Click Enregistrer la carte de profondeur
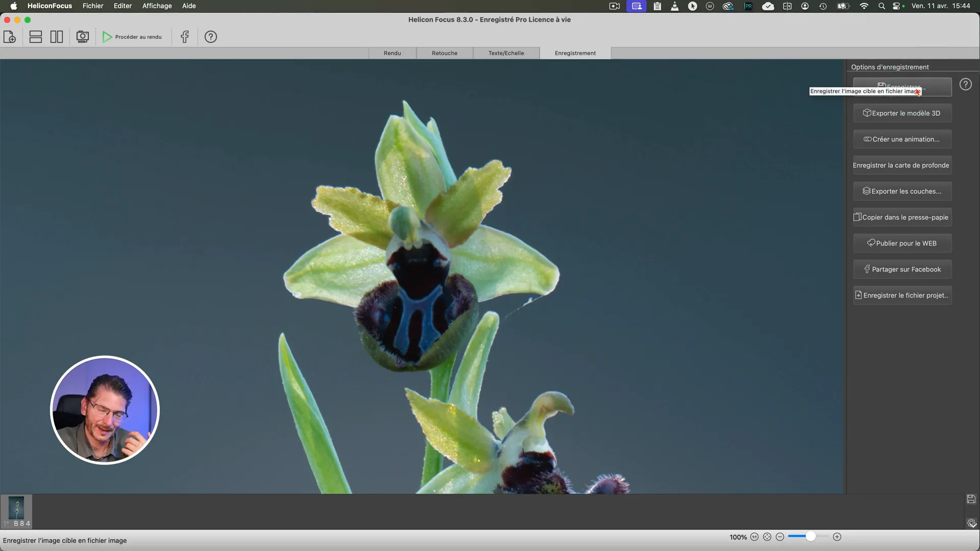The height and width of the screenshot is (551, 980). [x=902, y=165]
